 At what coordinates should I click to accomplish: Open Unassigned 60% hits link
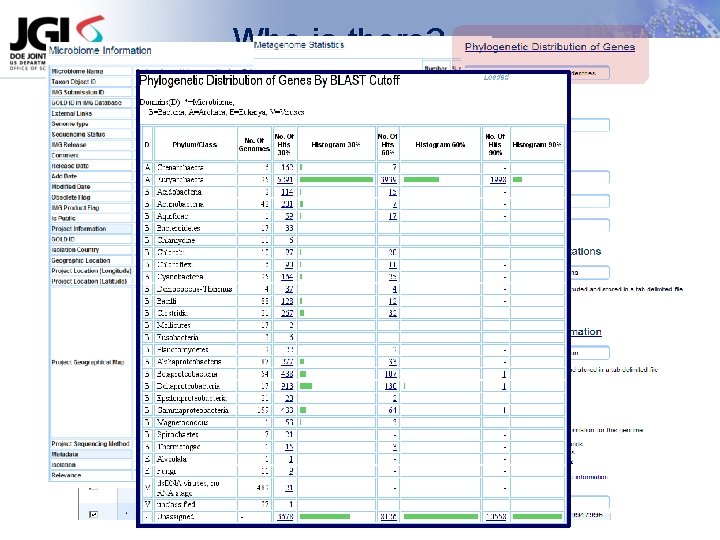click(x=389, y=517)
